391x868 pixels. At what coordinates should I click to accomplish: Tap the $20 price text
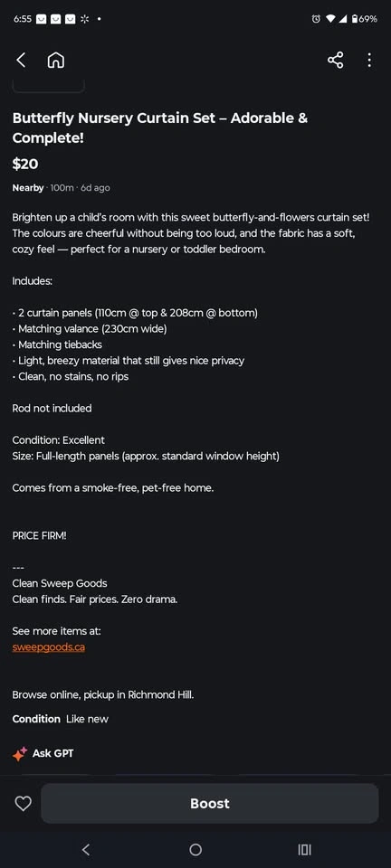point(25,164)
